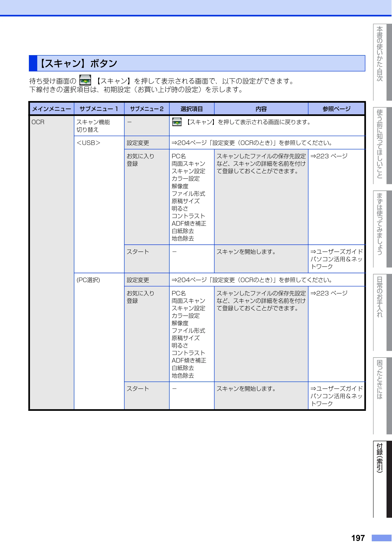This screenshot has height=556, width=392.
Task: Click the ユーザーズガイド reference in the (PC選択) スタート row
Action: click(337, 396)
